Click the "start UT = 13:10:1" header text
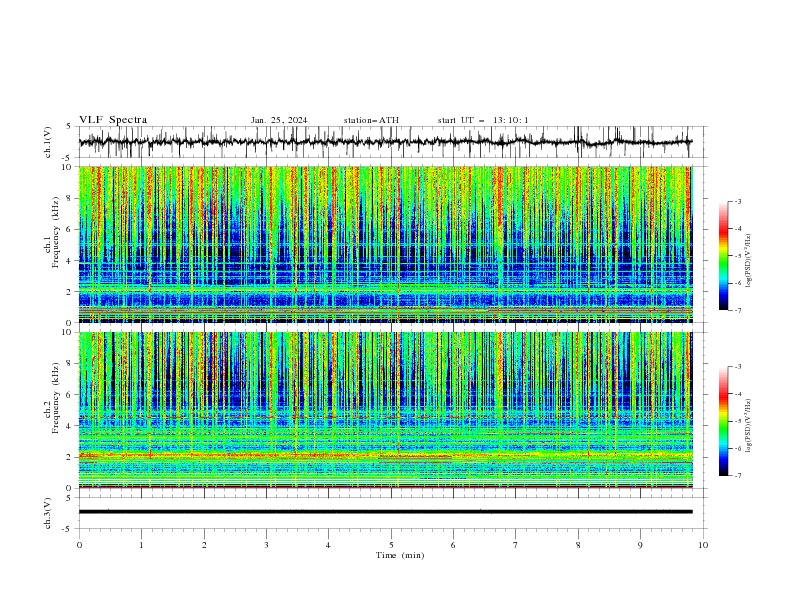 [x=483, y=120]
